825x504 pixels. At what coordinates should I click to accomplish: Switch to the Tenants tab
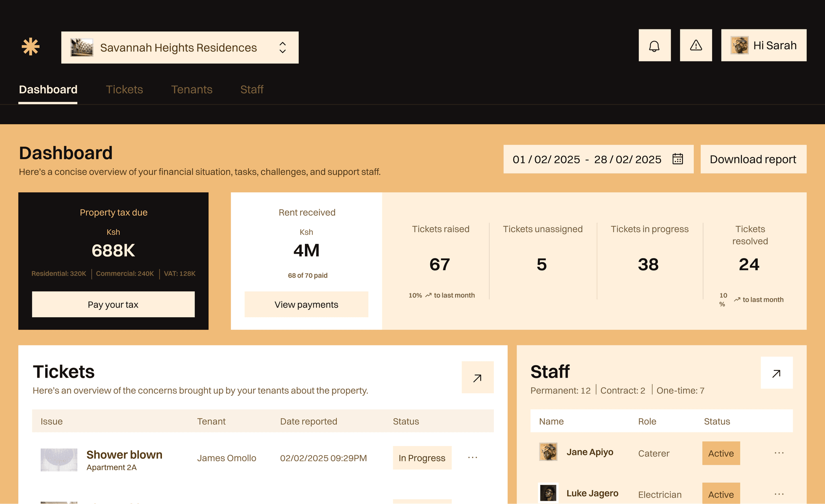pos(191,89)
